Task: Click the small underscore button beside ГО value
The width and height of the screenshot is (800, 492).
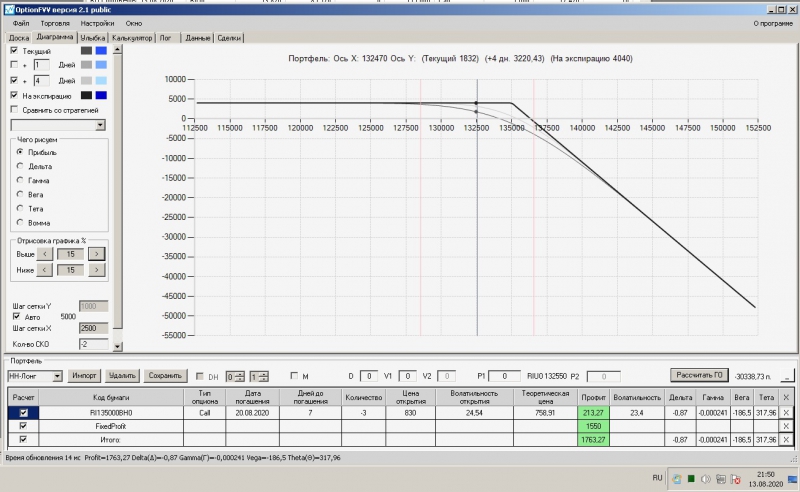Action: 787,376
